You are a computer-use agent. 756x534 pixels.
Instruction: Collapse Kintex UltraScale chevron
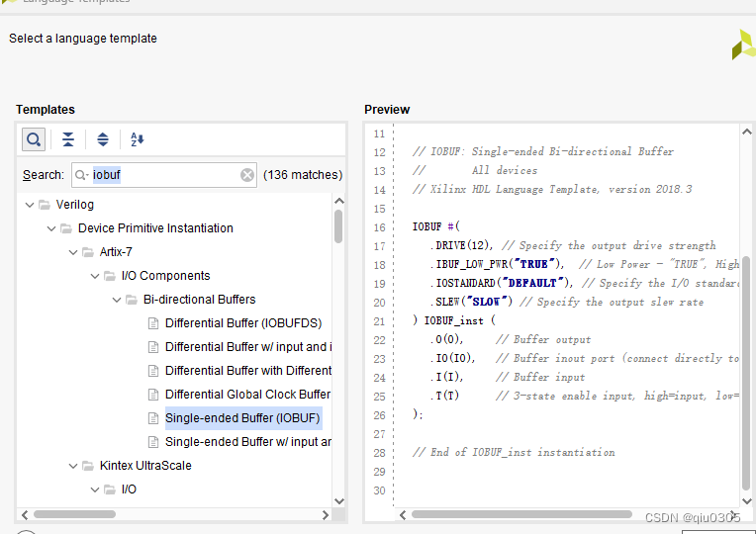pos(73,466)
